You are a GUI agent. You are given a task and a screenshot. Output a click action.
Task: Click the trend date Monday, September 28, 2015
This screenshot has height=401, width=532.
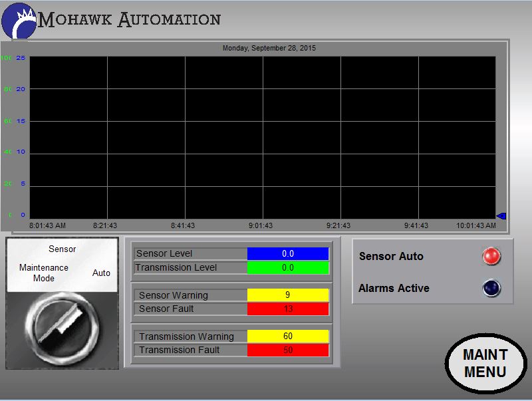click(269, 48)
